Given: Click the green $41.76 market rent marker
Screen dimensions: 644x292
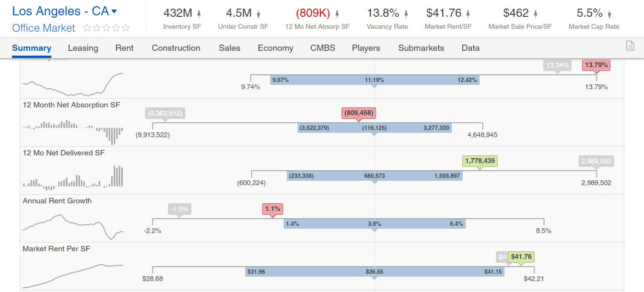Looking at the screenshot, I should [x=521, y=257].
